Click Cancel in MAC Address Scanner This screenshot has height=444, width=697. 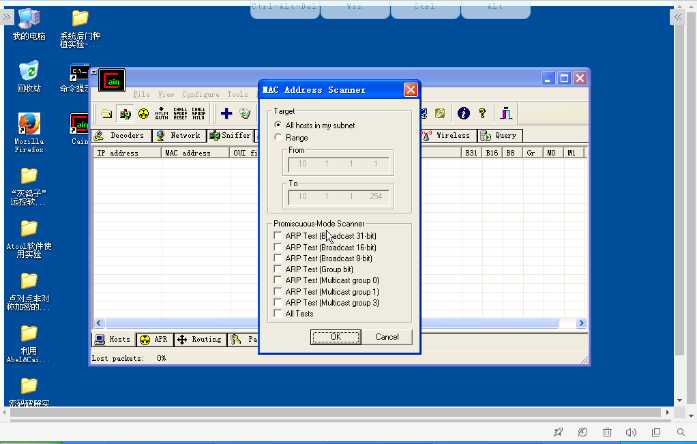pos(387,337)
